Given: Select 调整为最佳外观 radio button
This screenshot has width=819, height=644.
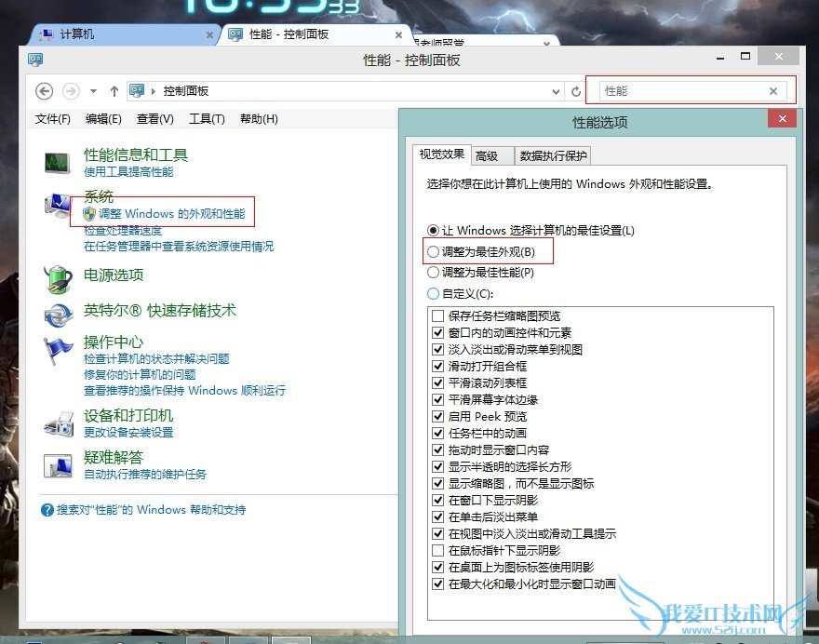Looking at the screenshot, I should click(433, 252).
